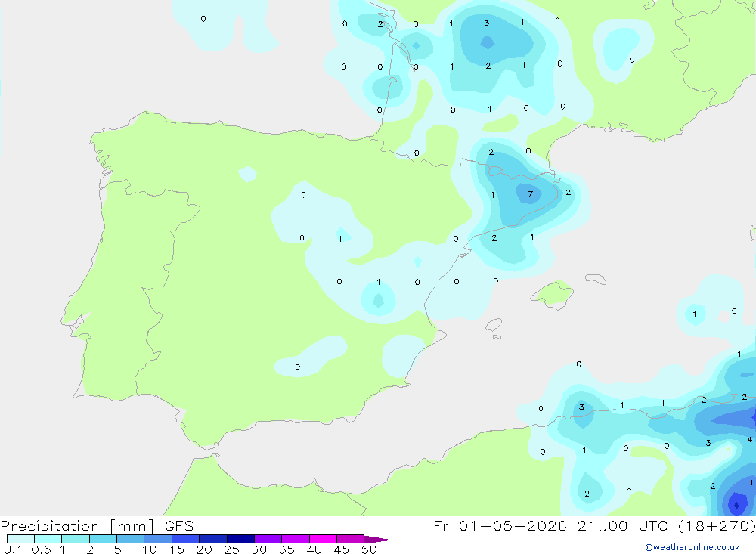This screenshot has width=756, height=554.
Task: Select the 45–50 mm legend color swatch
Action: coord(350,539)
